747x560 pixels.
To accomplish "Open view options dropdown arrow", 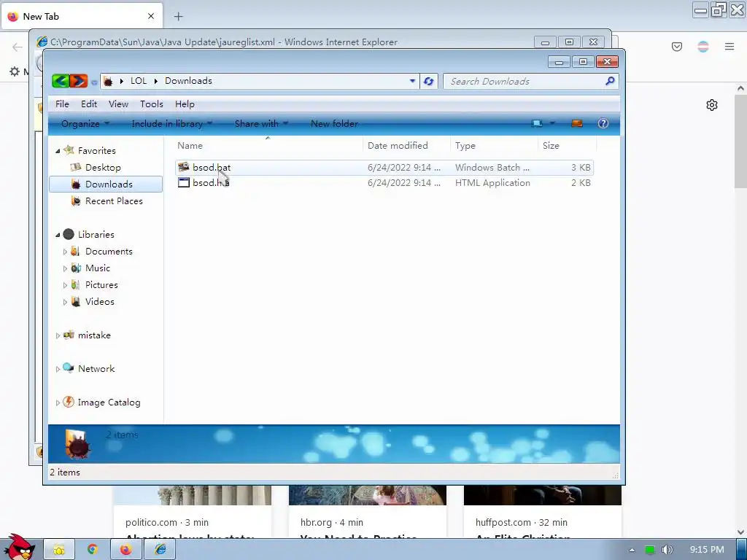I will coord(552,124).
